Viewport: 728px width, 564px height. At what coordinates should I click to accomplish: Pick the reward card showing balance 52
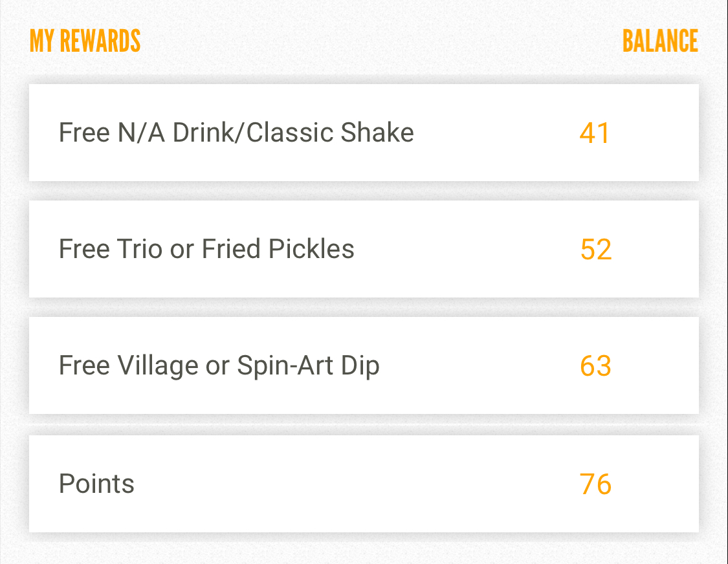pyautogui.click(x=364, y=249)
